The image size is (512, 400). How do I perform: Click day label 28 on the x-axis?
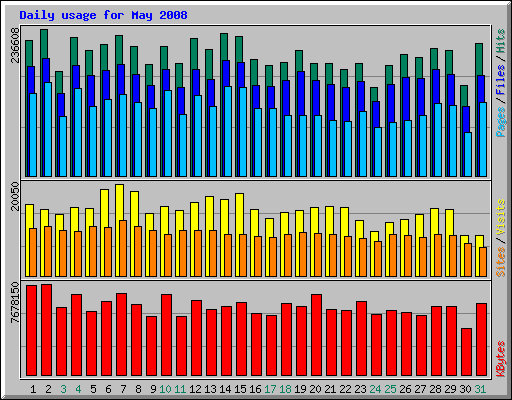tap(435, 389)
